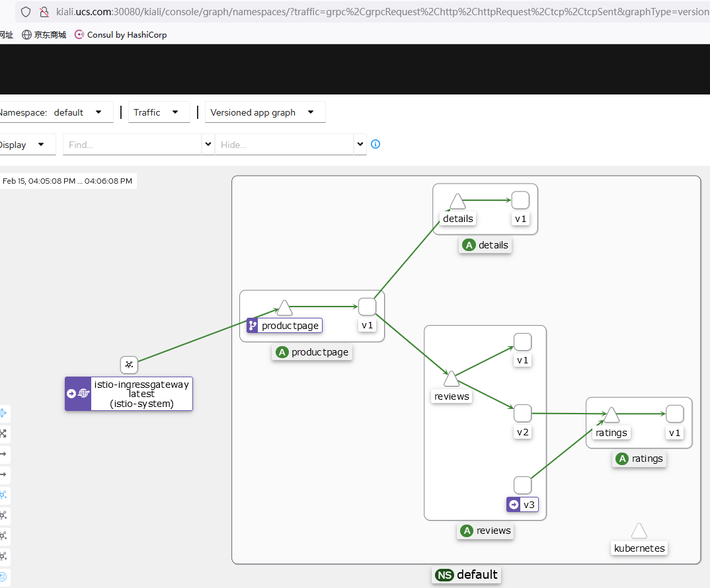
Task: Expand the Find field preset arrow
Action: (x=208, y=145)
